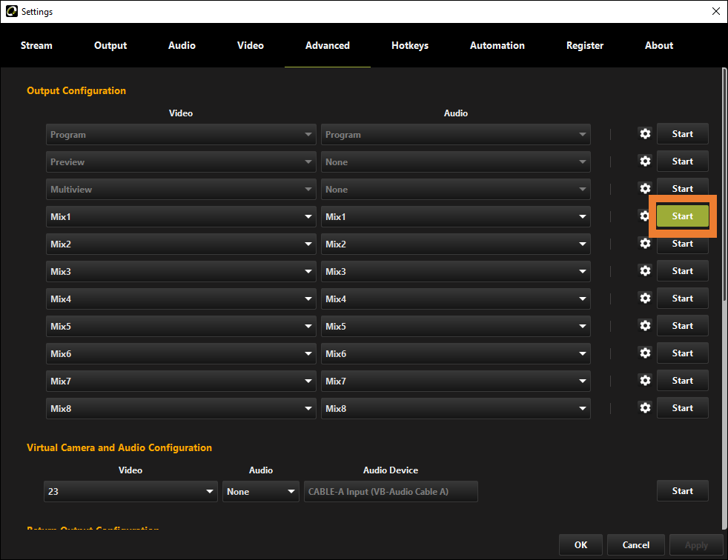This screenshot has height=560, width=728.
Task: Open gear settings for Mix8 output row
Action: point(645,408)
